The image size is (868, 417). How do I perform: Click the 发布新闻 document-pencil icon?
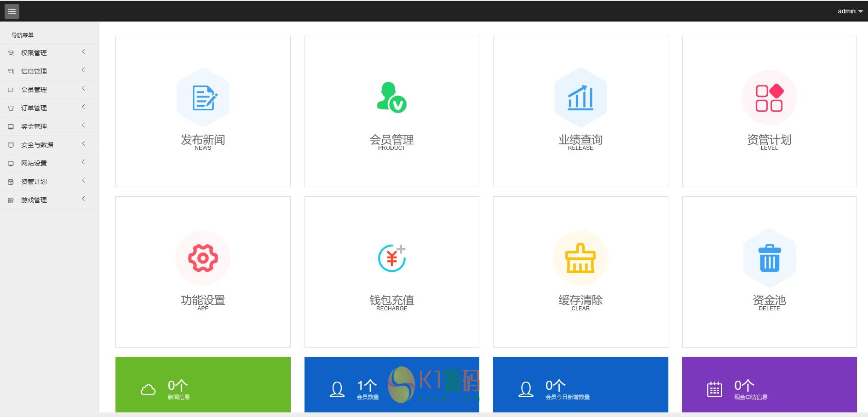tap(203, 97)
